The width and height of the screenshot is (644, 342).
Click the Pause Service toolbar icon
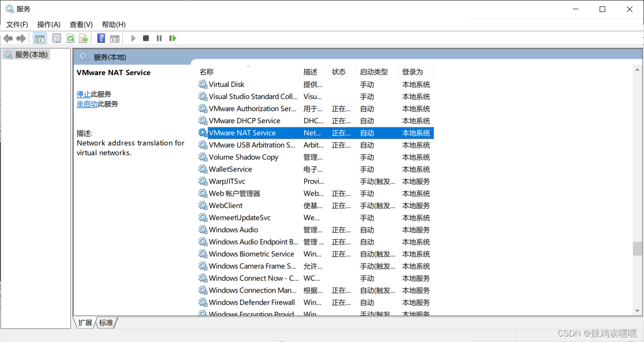[159, 38]
